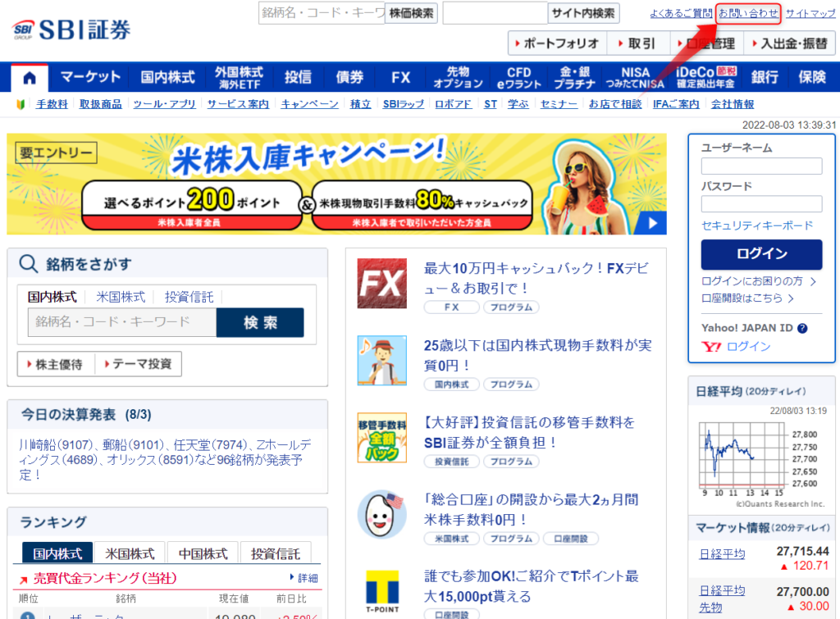Focus the パスワード field
This screenshot has height=619, width=840.
[761, 204]
